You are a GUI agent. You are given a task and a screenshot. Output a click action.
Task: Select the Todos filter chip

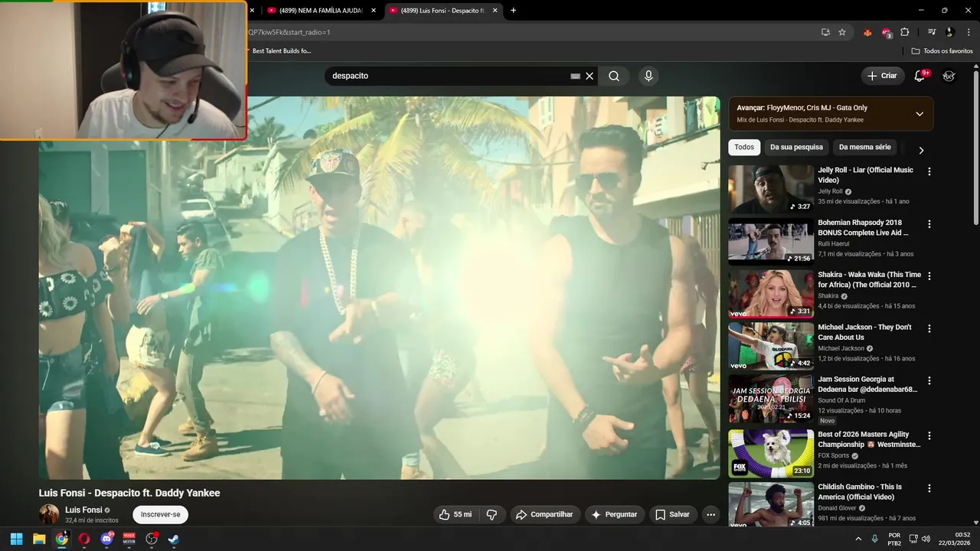(x=744, y=147)
